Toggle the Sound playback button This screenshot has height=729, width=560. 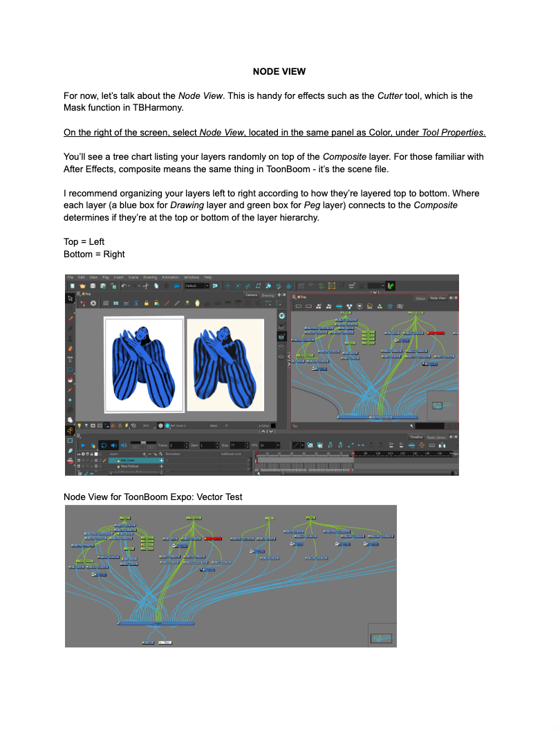(114, 445)
